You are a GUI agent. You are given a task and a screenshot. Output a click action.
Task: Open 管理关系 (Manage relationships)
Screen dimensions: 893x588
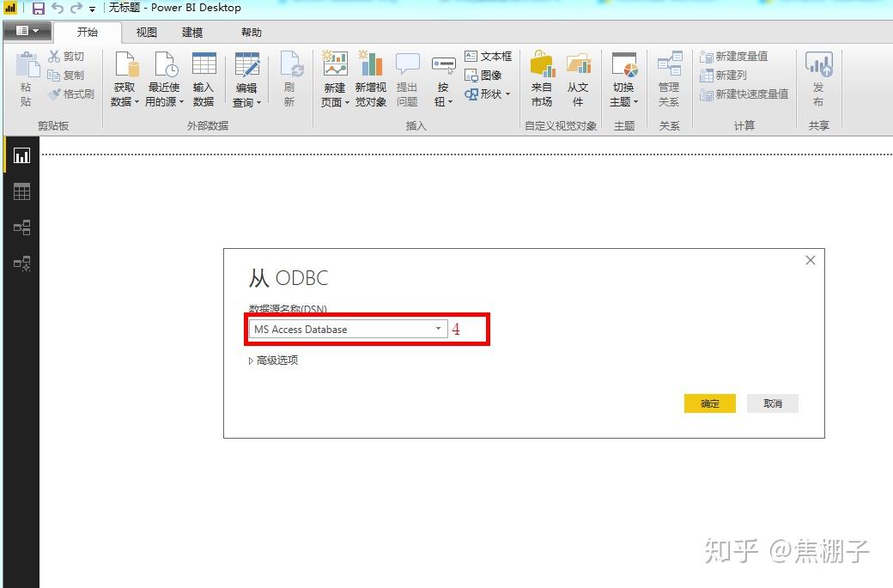point(669,77)
